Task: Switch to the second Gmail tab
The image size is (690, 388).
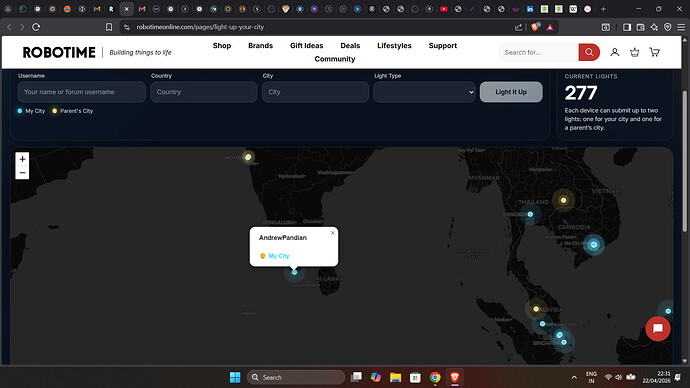Action: (x=142, y=9)
